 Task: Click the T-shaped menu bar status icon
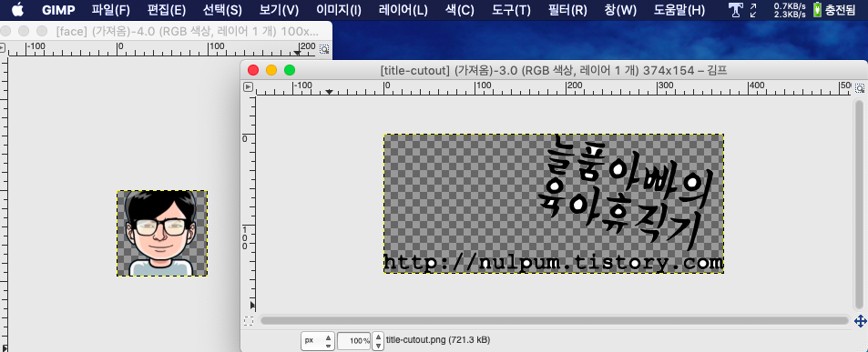pos(735,9)
